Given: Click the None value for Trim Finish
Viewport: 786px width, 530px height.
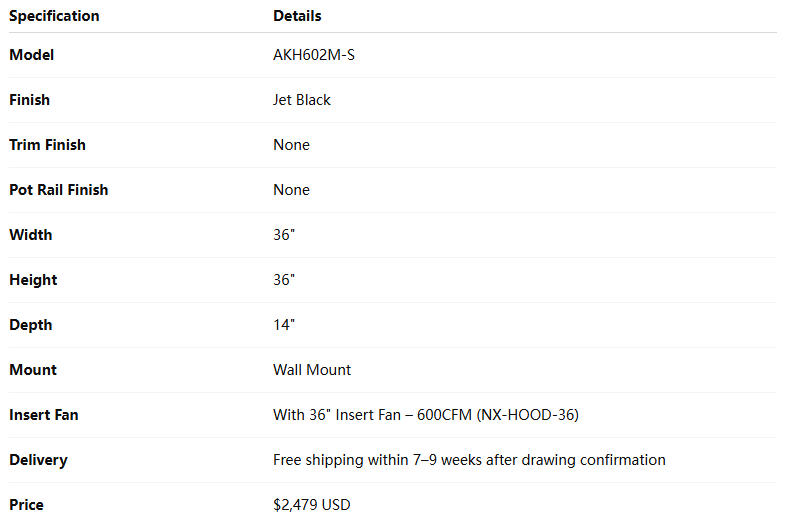Looking at the screenshot, I should tap(291, 145).
